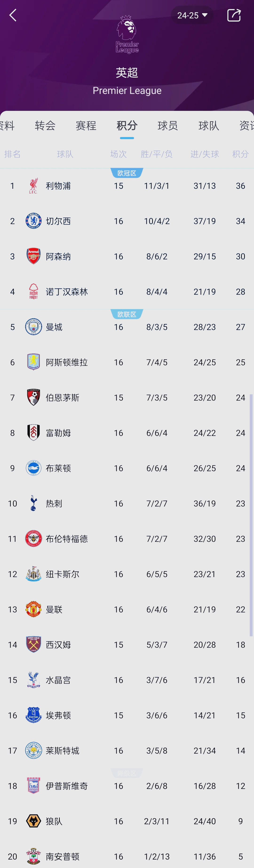This screenshot has width=254, height=868.
Task: Open the 球员 tab
Action: (x=168, y=126)
